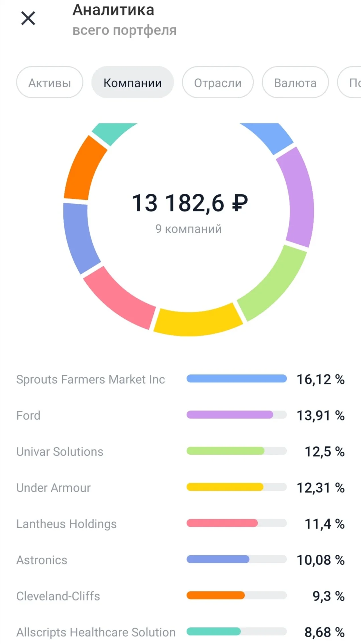Tap the yellow donut chart segment
361x644 pixels.
point(197,322)
